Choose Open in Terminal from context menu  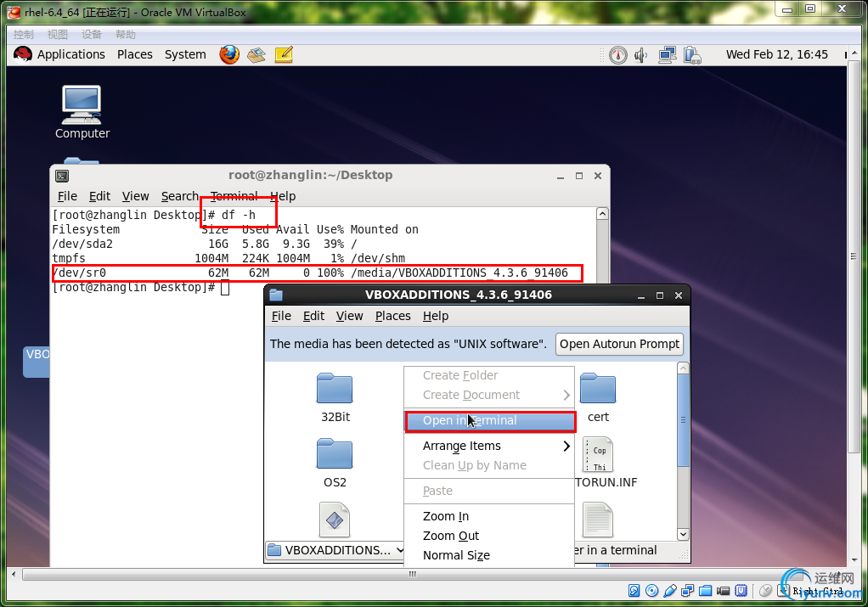[x=490, y=420]
